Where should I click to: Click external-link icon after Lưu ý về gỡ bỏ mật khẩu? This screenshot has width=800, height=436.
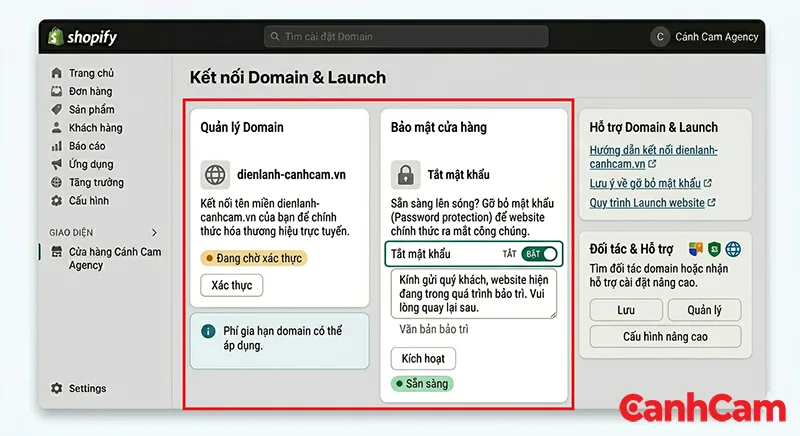click(707, 183)
